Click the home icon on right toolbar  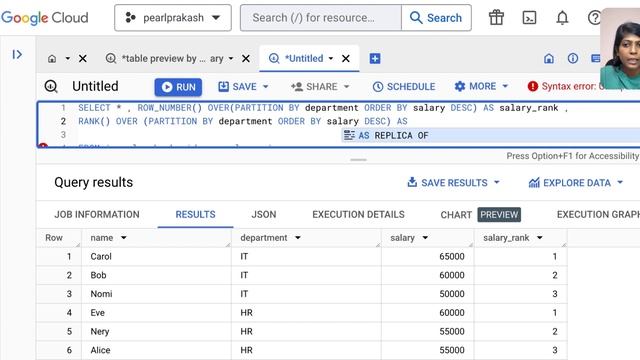(x=549, y=58)
